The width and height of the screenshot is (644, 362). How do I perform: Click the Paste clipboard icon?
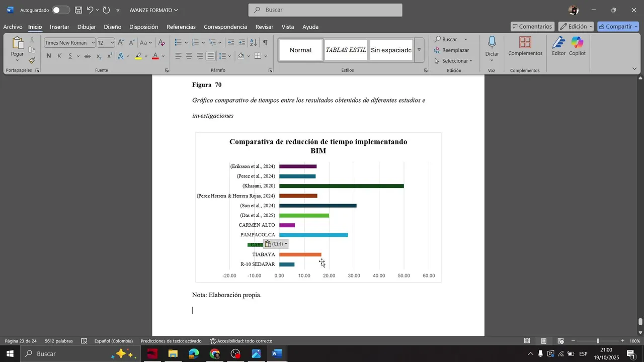coord(18,43)
